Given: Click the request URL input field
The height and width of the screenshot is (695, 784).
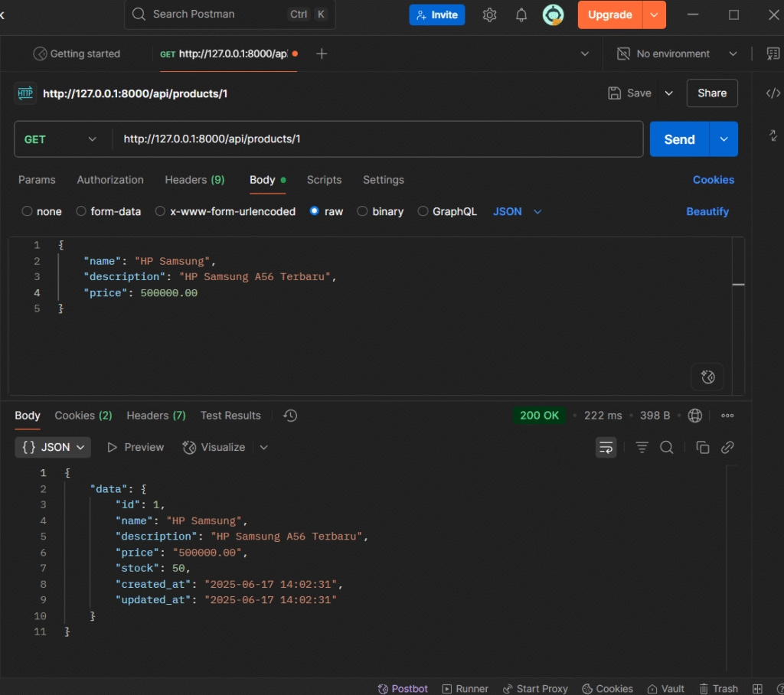Looking at the screenshot, I should pyautogui.click(x=375, y=139).
